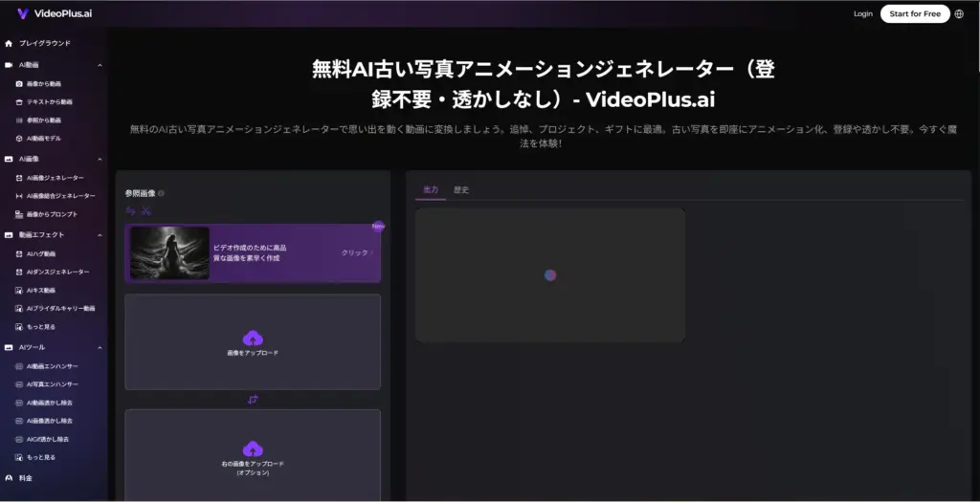Viewport: 980px width, 502px height.
Task: Click the video camera icon beside AI動画
Action: pos(9,65)
